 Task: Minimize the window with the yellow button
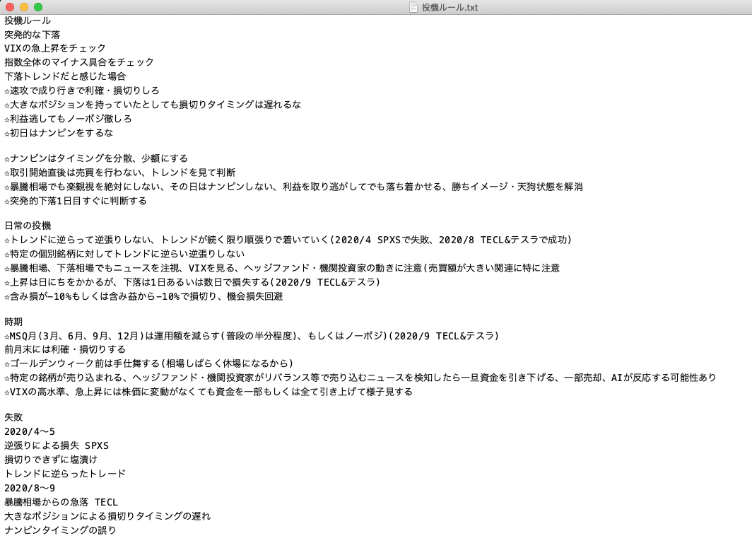(24, 7)
